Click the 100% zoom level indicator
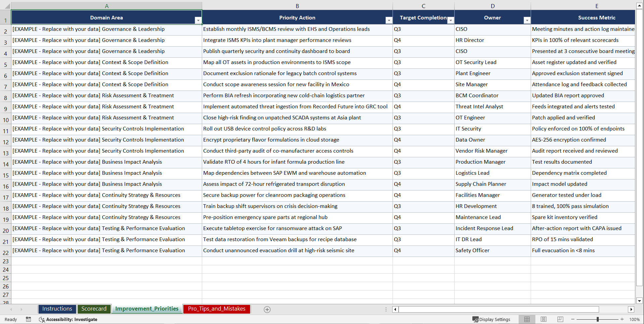 coord(635,319)
